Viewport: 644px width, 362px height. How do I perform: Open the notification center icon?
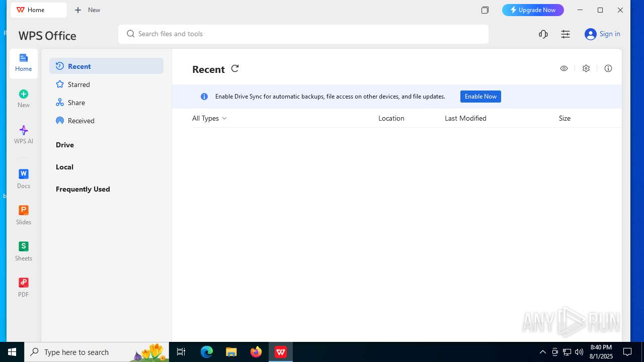coord(627,352)
